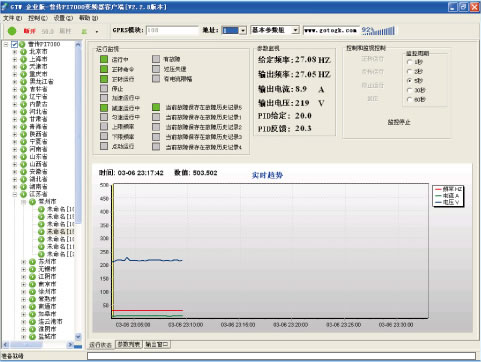
Task: Collapse the 江苏省 tree node
Action: pyautogui.click(x=15, y=194)
